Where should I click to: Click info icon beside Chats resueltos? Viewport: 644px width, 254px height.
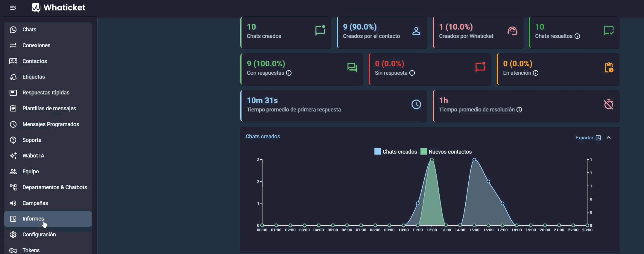577,36
